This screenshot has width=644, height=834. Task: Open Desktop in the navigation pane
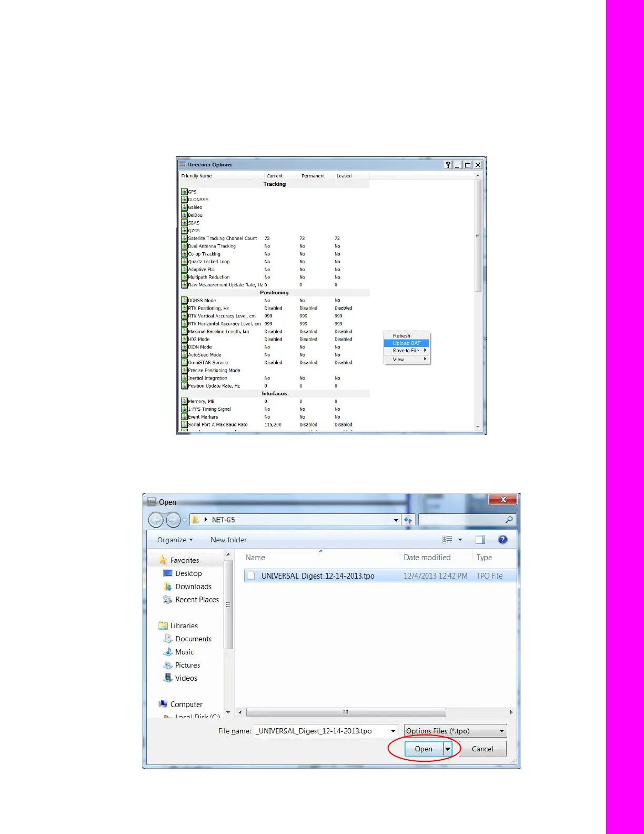188,573
